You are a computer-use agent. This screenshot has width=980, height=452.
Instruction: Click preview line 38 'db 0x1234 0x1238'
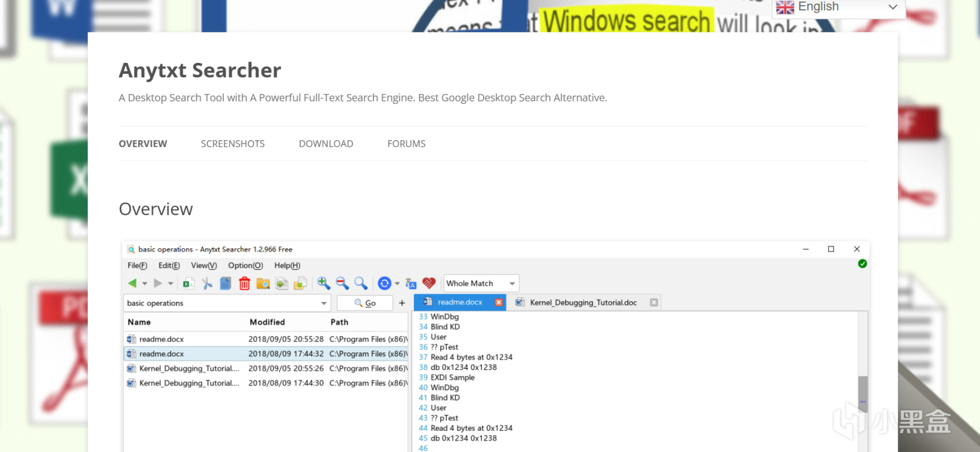(463, 367)
